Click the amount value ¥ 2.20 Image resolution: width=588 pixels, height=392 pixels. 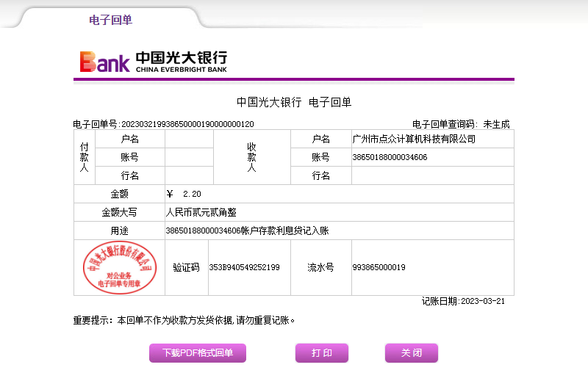(x=184, y=194)
